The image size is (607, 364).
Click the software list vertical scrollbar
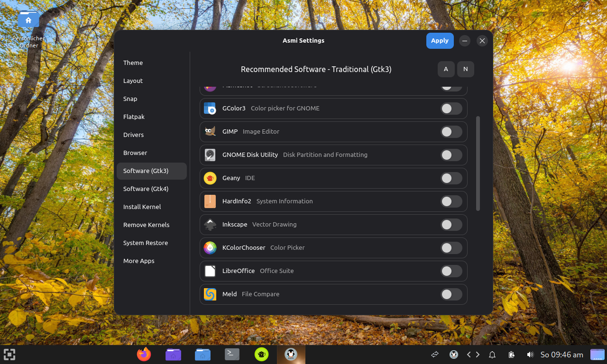point(478,163)
